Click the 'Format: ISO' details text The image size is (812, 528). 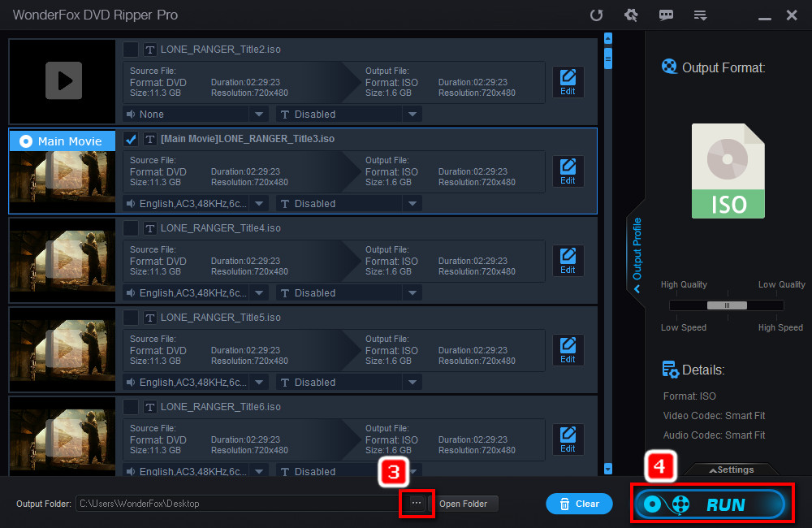[689, 396]
